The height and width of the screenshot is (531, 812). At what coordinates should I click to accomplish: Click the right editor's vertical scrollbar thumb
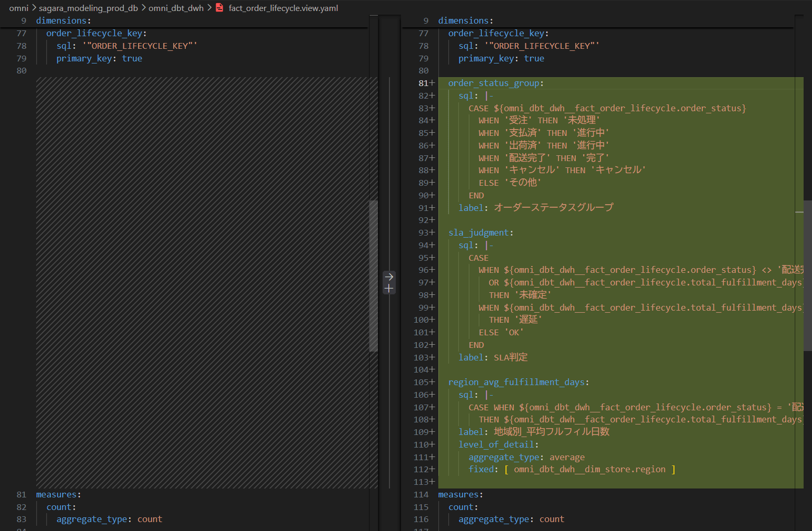(x=807, y=275)
